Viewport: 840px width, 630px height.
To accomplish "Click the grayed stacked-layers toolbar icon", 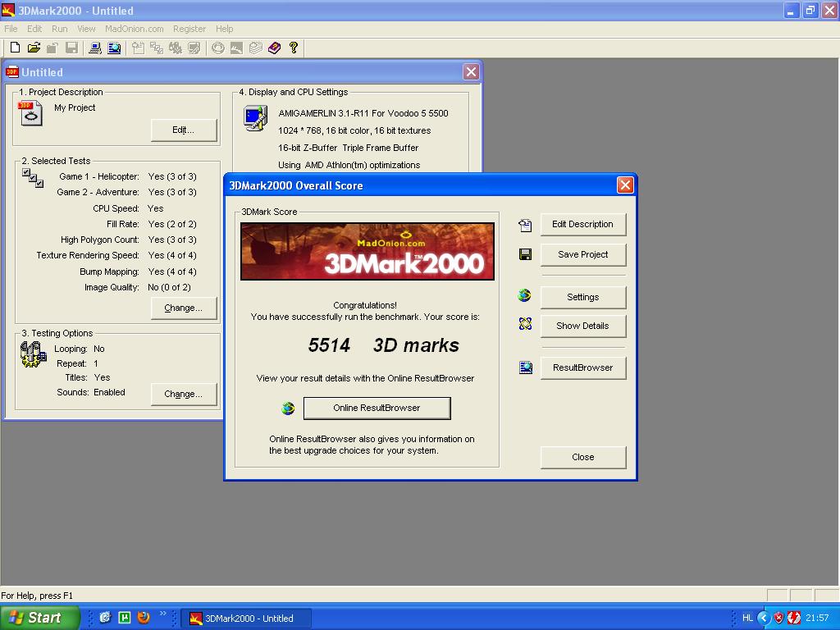I will click(x=256, y=48).
